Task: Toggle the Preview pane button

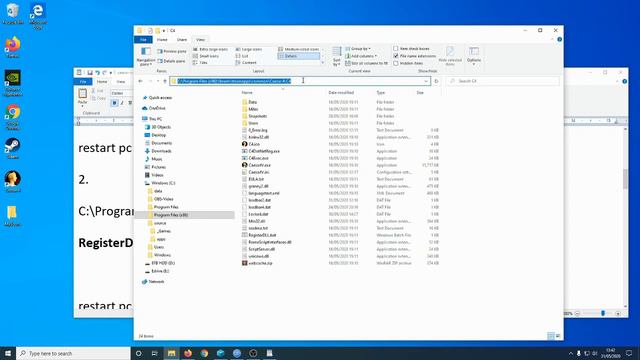Action: (171, 51)
